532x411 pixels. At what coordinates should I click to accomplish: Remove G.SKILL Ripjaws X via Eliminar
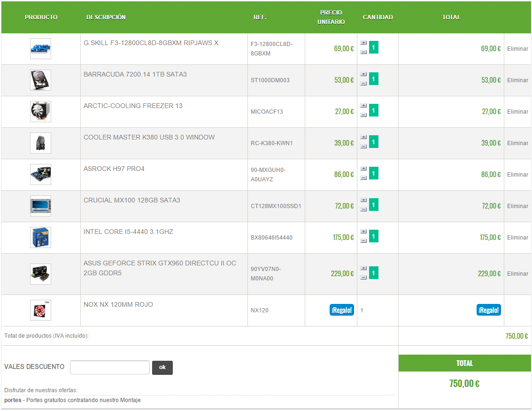tap(517, 49)
